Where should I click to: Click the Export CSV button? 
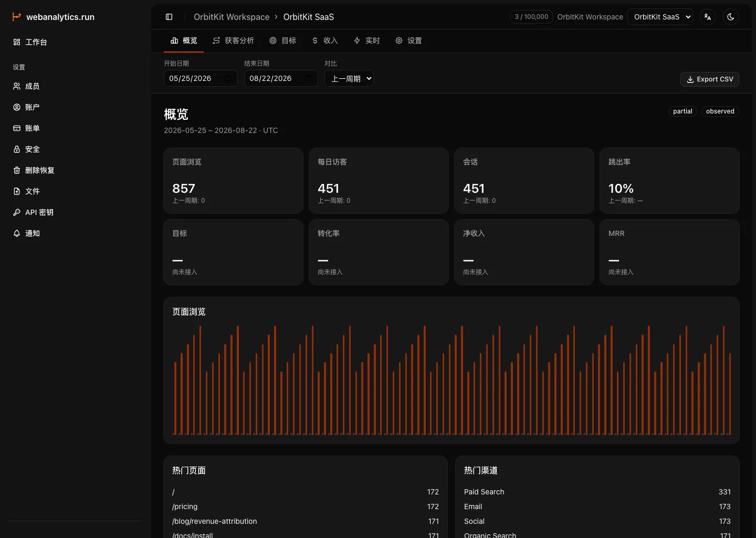tap(710, 79)
